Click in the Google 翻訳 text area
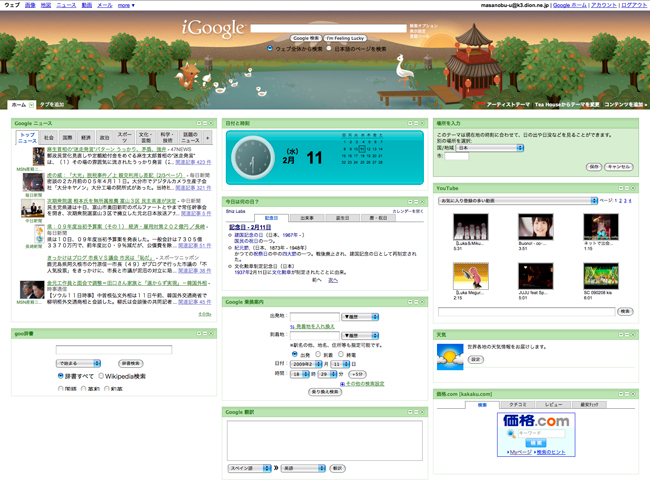The width and height of the screenshot is (650, 497). point(325,441)
